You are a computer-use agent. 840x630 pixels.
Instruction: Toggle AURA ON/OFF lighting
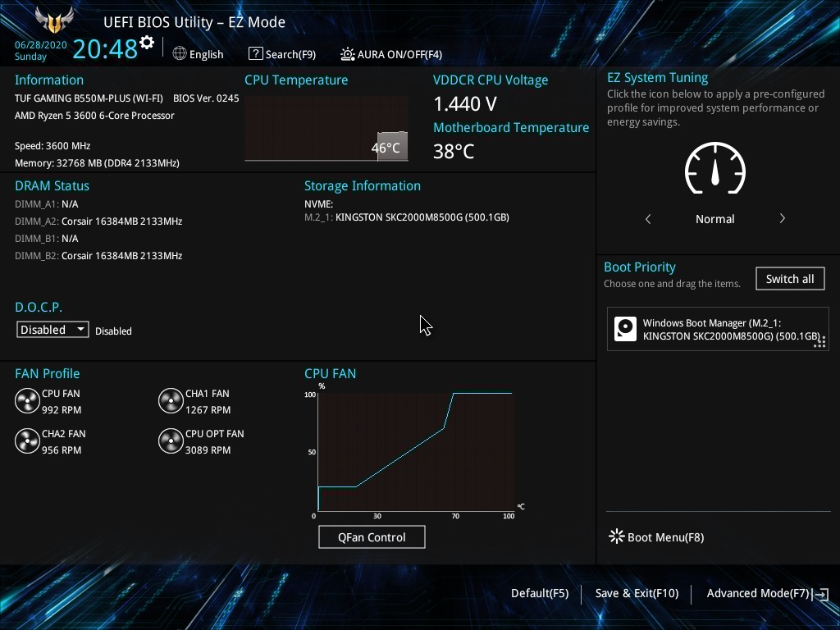391,54
